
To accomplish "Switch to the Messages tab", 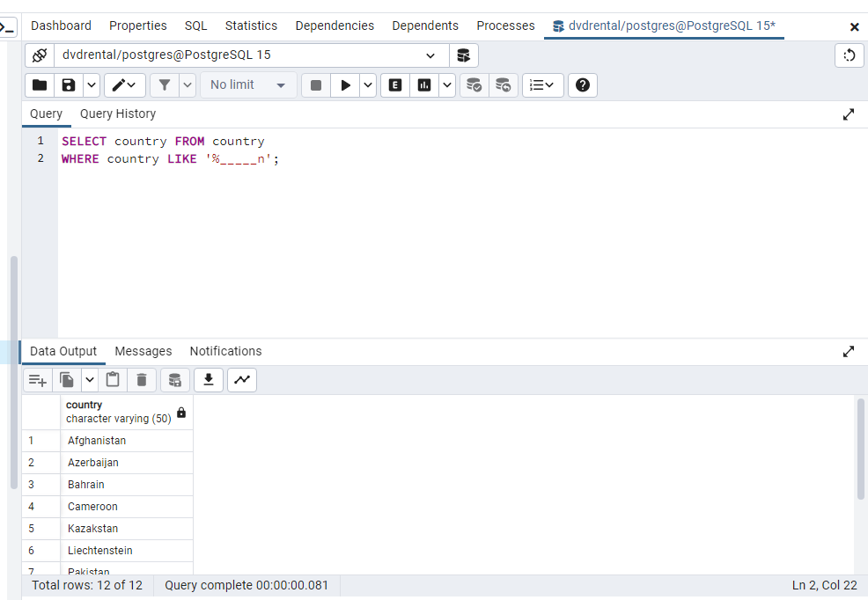I will [x=143, y=352].
